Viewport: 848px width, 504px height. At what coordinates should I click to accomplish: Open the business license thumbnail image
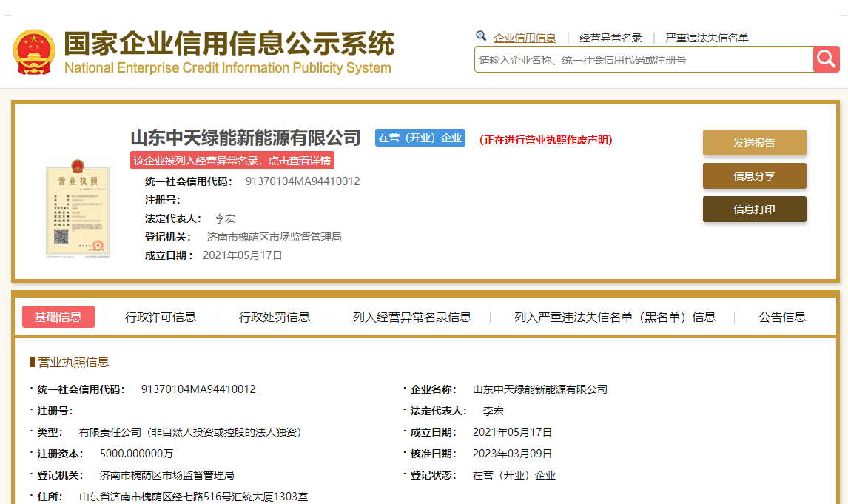pyautogui.click(x=78, y=208)
